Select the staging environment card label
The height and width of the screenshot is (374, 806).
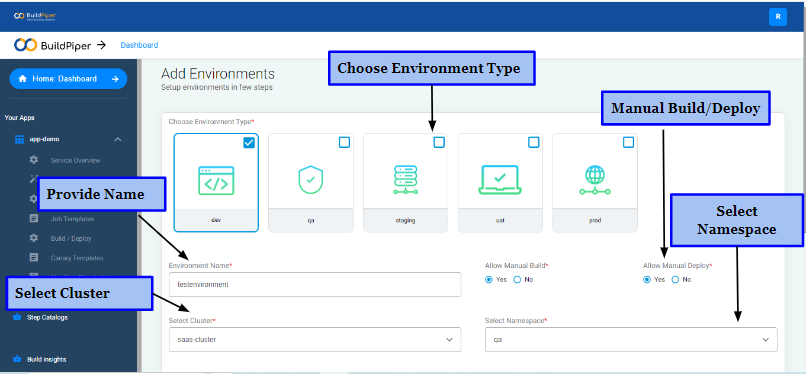(x=406, y=220)
